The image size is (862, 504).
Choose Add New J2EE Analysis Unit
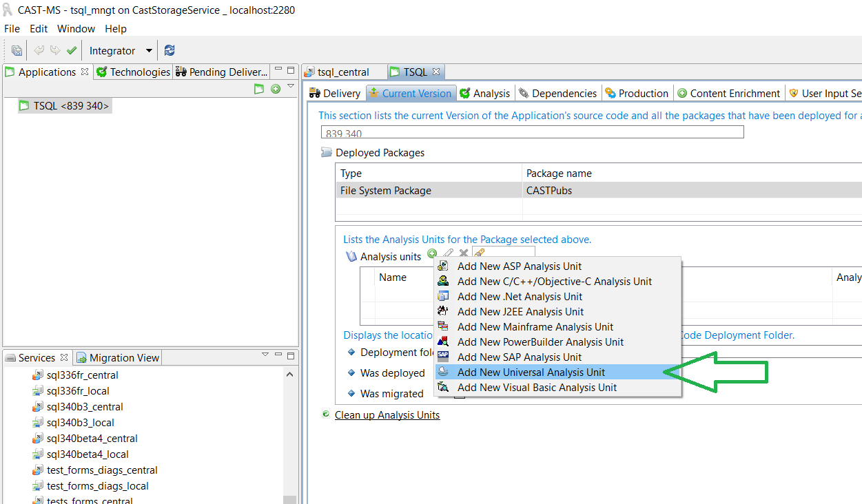(520, 312)
